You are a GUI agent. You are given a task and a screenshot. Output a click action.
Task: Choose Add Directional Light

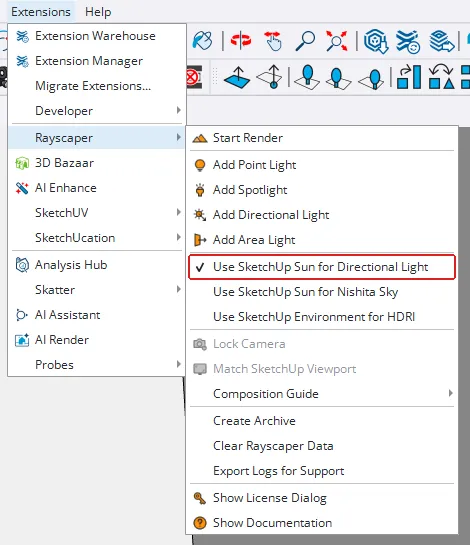(x=322, y=215)
